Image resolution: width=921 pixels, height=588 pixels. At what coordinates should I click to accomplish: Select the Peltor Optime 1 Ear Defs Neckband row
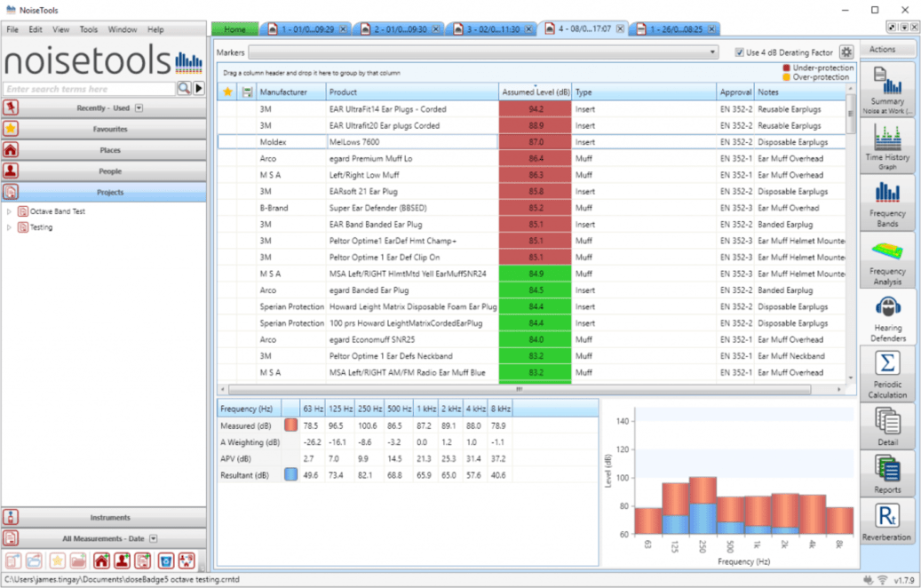pos(532,355)
